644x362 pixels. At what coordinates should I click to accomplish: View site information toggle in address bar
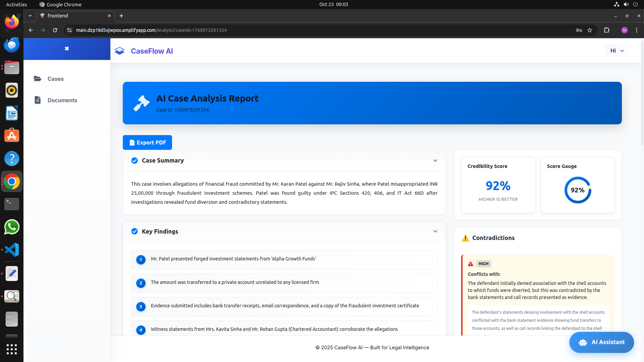click(69, 30)
